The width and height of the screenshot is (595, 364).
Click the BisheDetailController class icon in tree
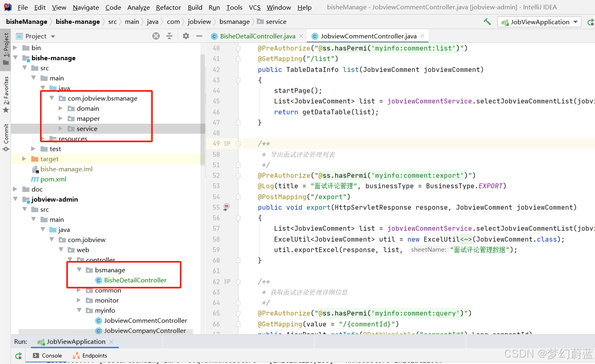tap(98, 280)
